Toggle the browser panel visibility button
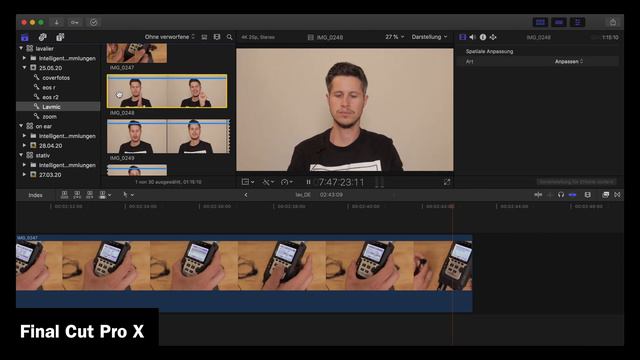This screenshot has width=640, height=360. coord(540,22)
